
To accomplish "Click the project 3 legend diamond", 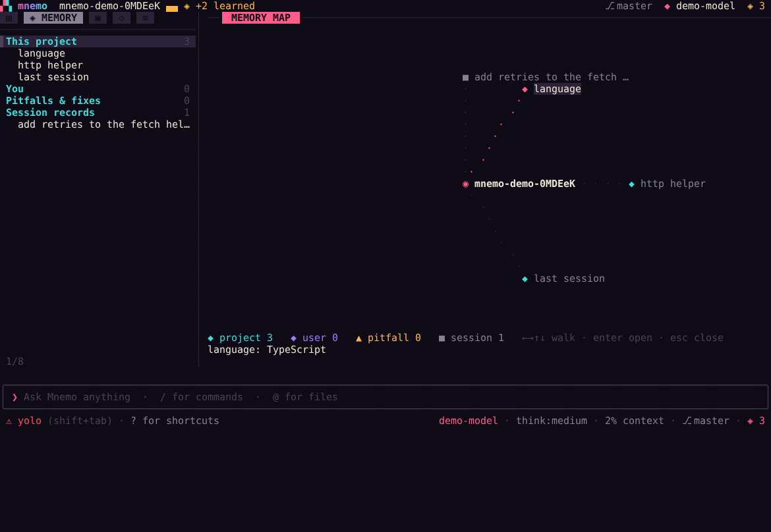I will tap(210, 338).
